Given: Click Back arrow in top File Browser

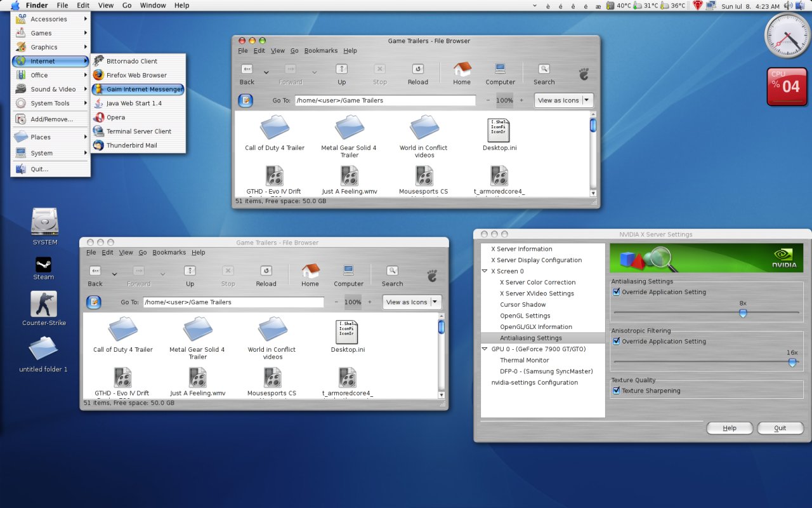Looking at the screenshot, I should 247,74.
